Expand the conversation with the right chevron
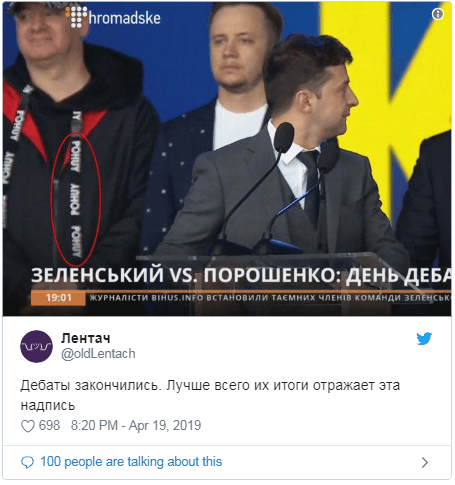This screenshot has width=455, height=485. click(x=424, y=462)
